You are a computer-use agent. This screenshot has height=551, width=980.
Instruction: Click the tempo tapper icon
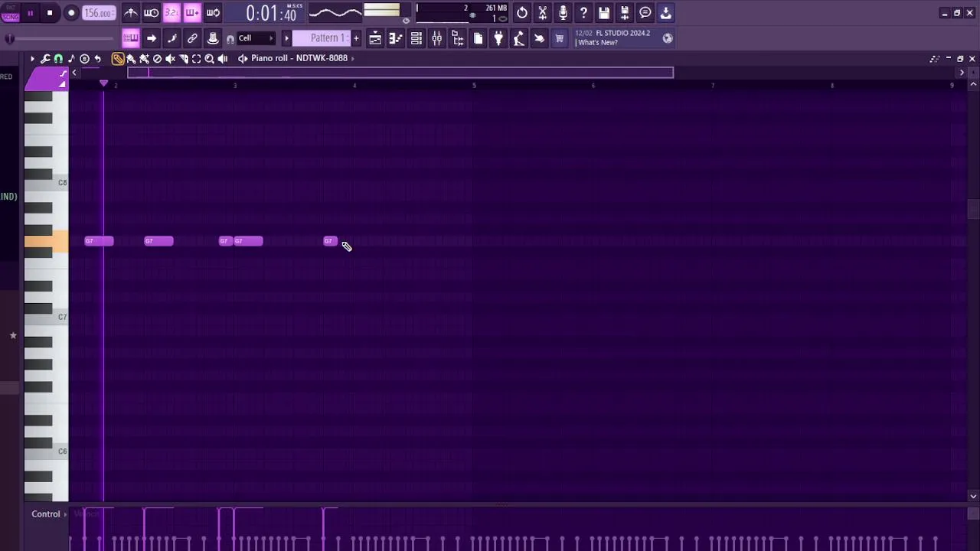(x=519, y=38)
